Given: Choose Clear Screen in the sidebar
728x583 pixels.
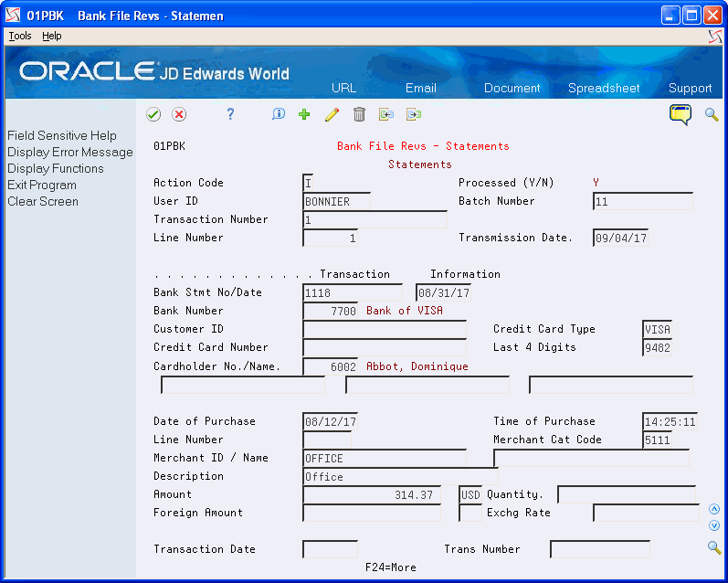Looking at the screenshot, I should 43,202.
